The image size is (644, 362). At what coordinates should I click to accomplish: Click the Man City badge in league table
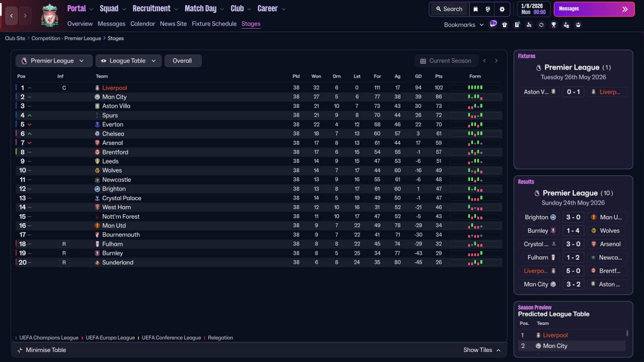[98, 97]
